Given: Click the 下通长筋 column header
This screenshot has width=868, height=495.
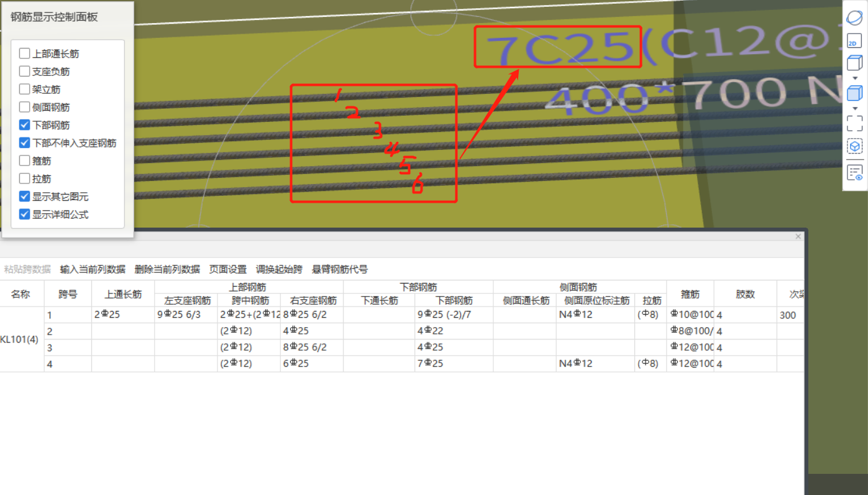Looking at the screenshot, I should (x=379, y=300).
